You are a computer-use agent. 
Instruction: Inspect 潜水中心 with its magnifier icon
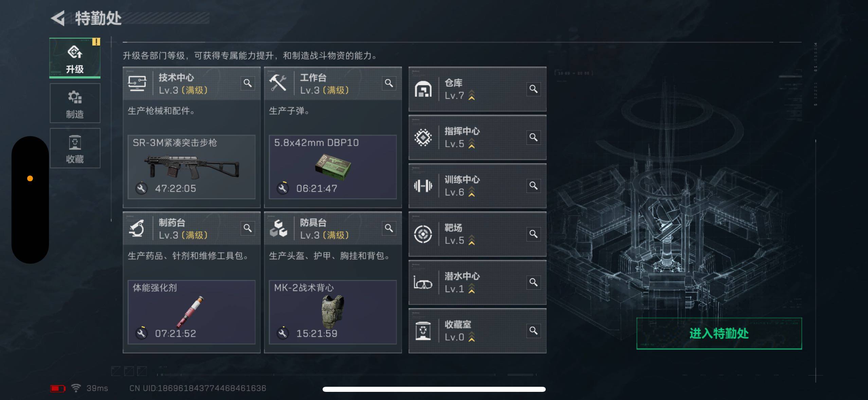[534, 282]
